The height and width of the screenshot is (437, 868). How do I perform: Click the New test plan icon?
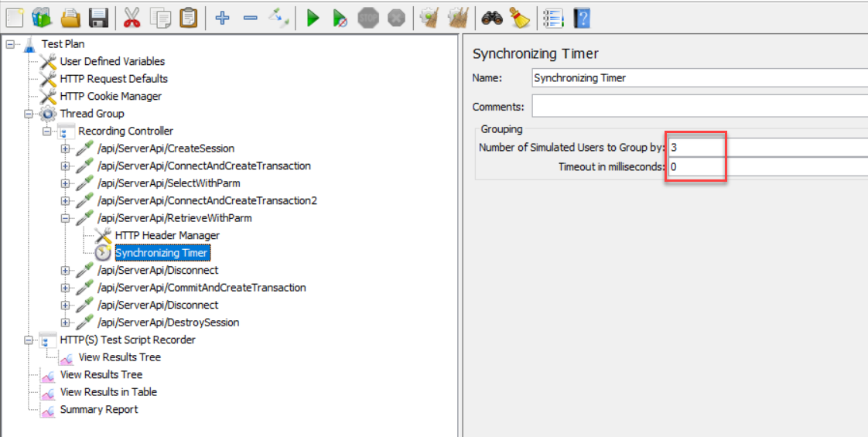tap(15, 17)
